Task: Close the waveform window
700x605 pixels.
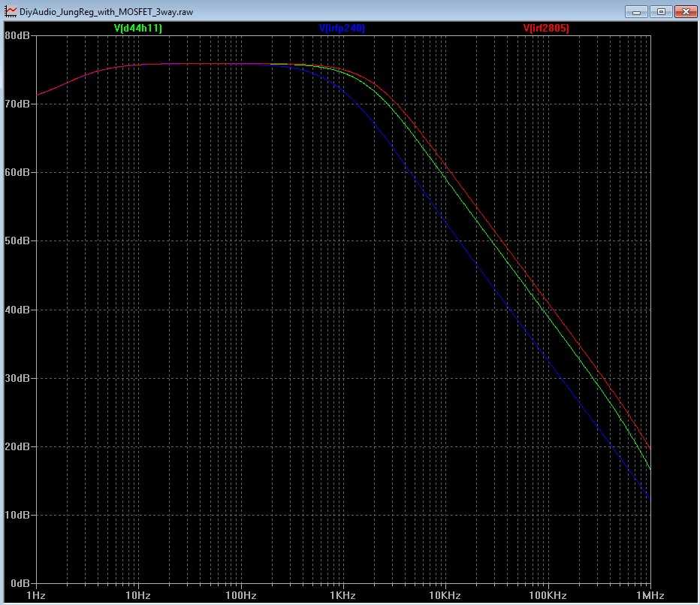Action: 686,11
